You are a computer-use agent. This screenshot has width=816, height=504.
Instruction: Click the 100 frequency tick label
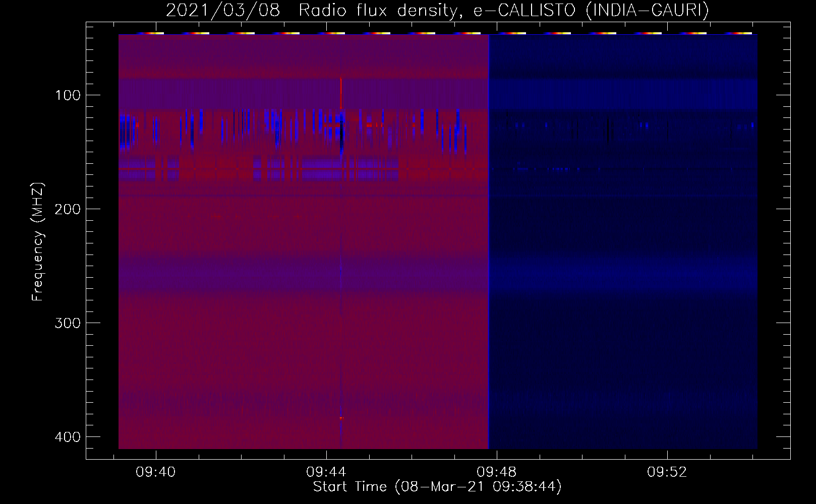click(67, 95)
